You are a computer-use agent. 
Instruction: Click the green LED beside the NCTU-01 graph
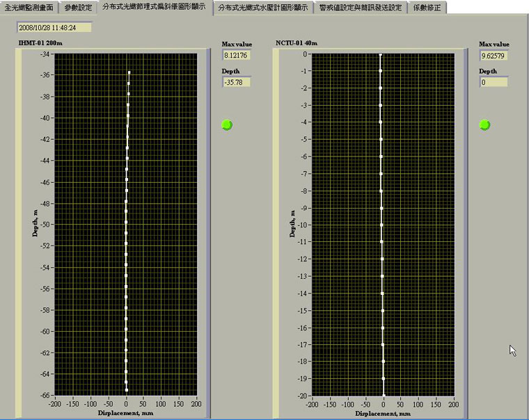pyautogui.click(x=484, y=124)
